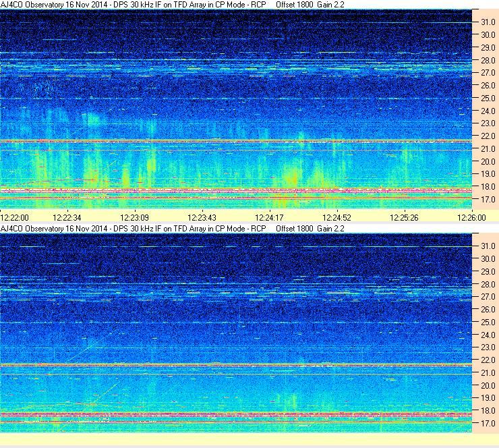The image size is (499, 448).
Task: Pick the 19.0 frequency label on lower spectrogram
Action: tap(488, 398)
